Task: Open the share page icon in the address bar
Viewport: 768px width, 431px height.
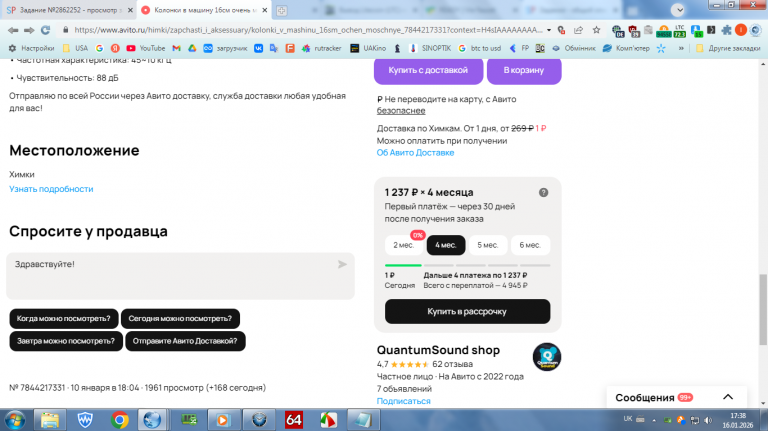Action: [578, 30]
